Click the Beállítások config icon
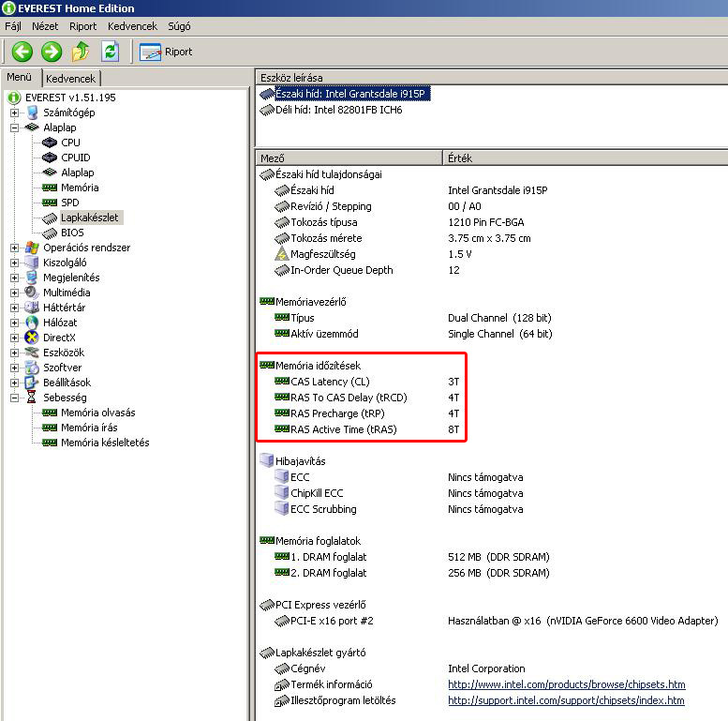This screenshot has height=721, width=728. tap(32, 383)
